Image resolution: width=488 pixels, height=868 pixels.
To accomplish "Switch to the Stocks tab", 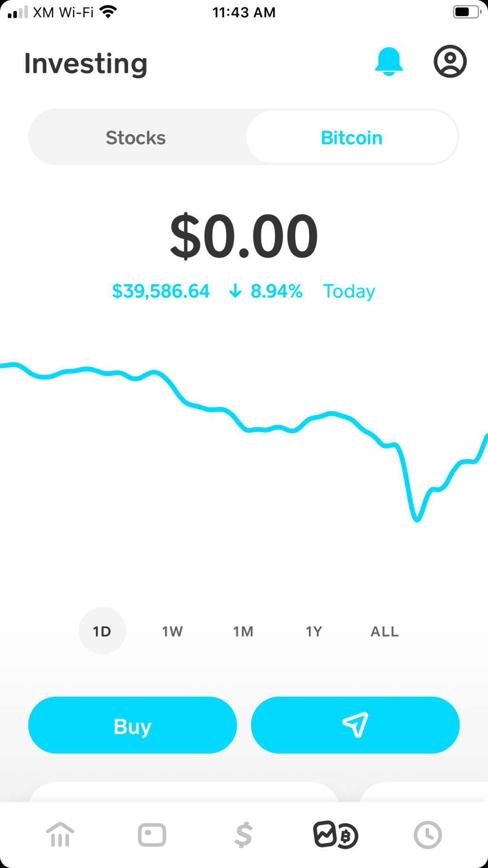I will click(x=135, y=137).
